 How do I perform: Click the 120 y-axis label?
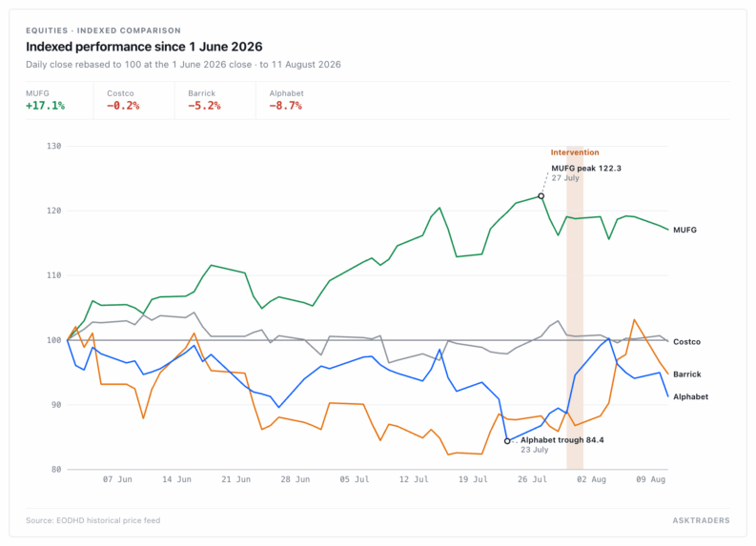[x=54, y=211]
